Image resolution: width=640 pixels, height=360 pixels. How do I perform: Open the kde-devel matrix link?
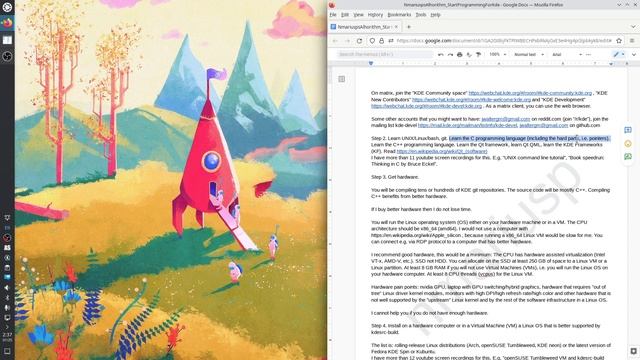(426, 106)
